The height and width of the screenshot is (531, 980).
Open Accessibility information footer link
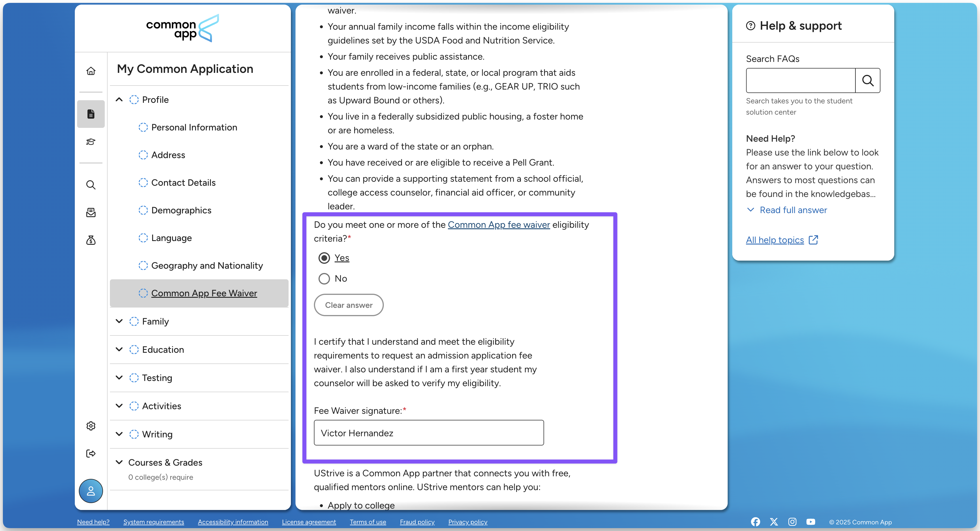click(233, 522)
